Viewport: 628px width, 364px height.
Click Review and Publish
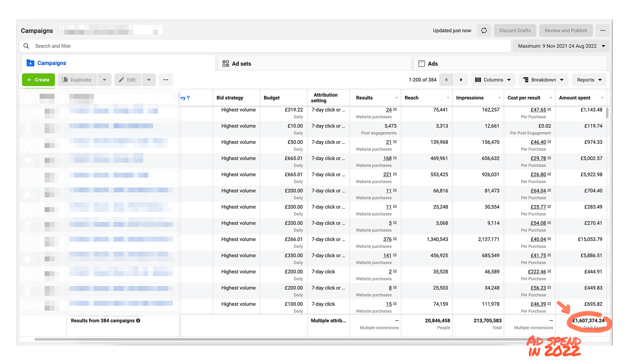[x=566, y=31]
